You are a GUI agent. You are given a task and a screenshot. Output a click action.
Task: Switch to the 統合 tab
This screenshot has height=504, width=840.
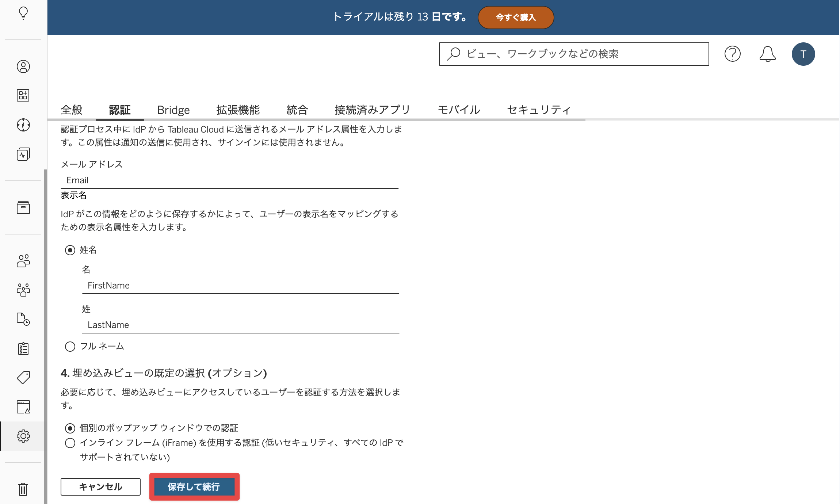[297, 110]
